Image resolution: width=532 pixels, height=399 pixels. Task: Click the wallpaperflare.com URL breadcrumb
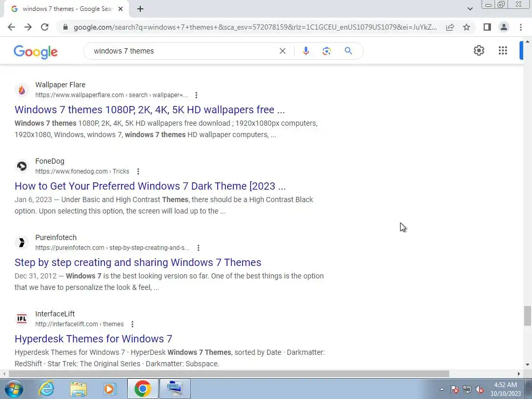point(111,95)
